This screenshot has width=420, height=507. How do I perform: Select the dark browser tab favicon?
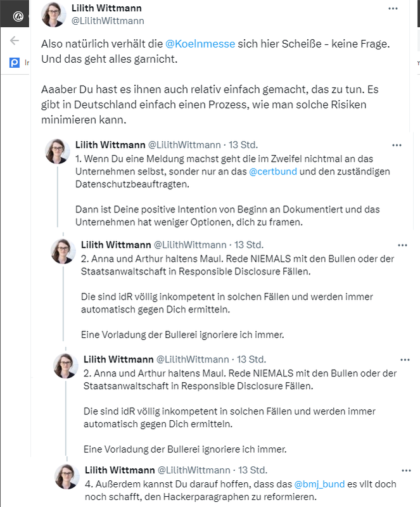pyautogui.click(x=14, y=12)
